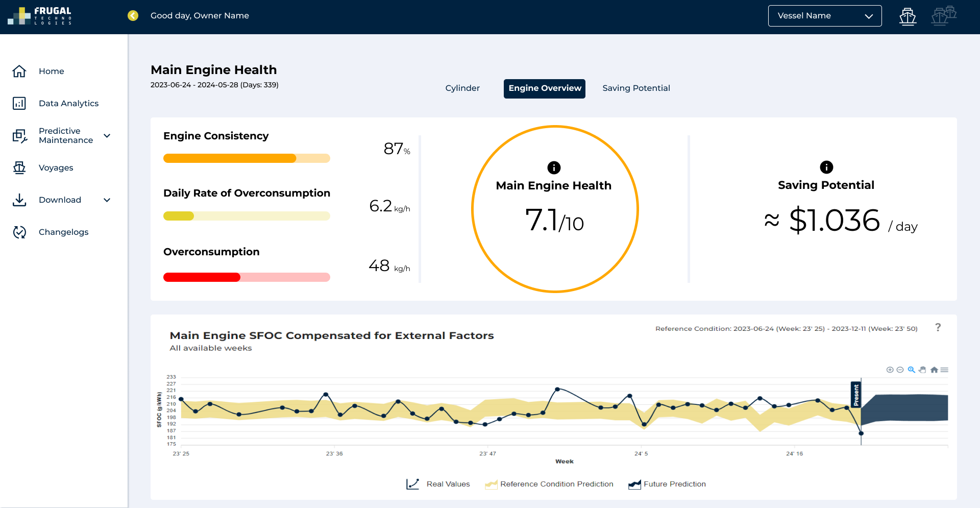Screen dimensions: 980x508
Task: Click the 23' 25 week axis label
Action: 181,453
